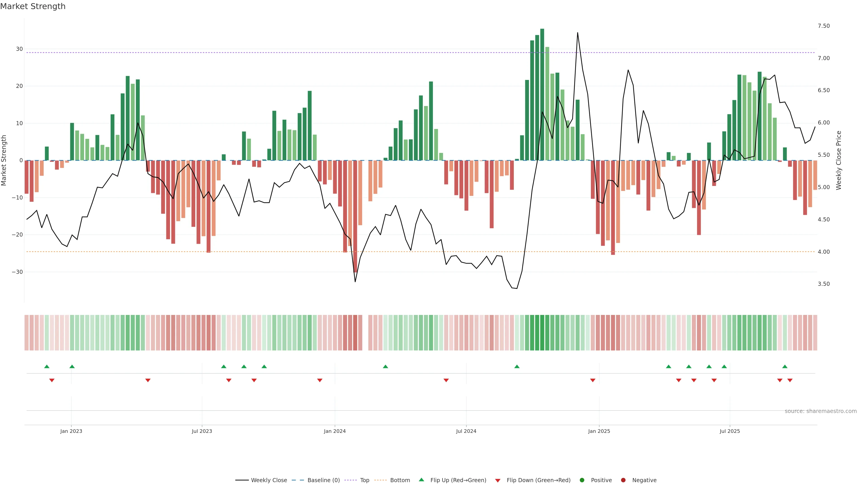Click the flip-down marker just before Jan 2025
The image size is (868, 488).
point(593,380)
